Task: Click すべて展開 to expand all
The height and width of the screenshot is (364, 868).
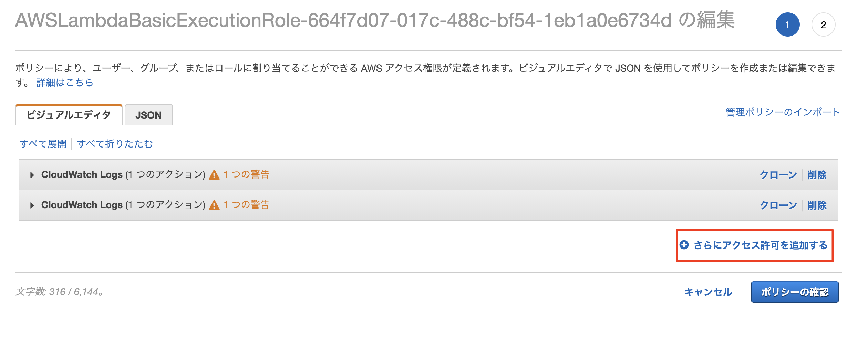Action: tap(43, 144)
